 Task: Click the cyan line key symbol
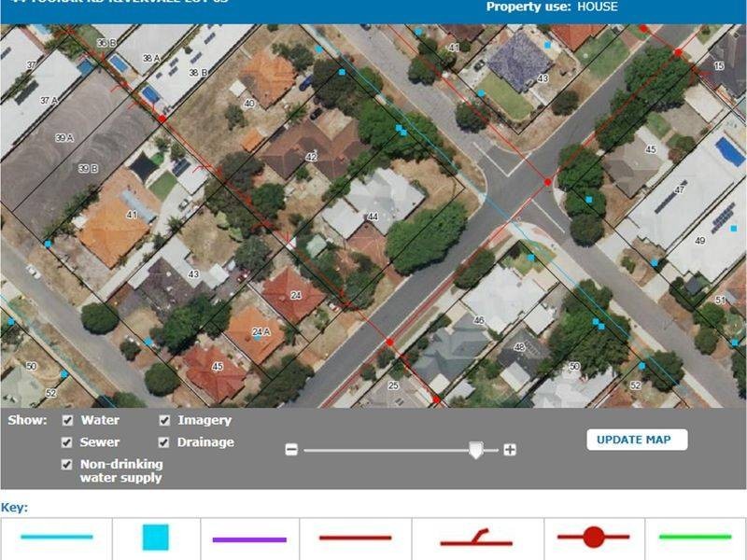[57, 537]
